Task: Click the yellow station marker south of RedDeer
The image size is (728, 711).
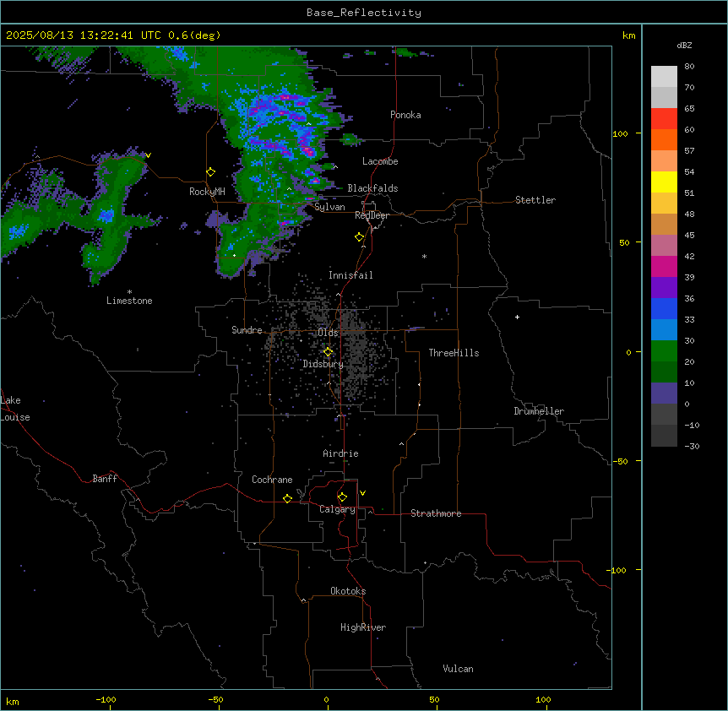Action: coord(360,237)
